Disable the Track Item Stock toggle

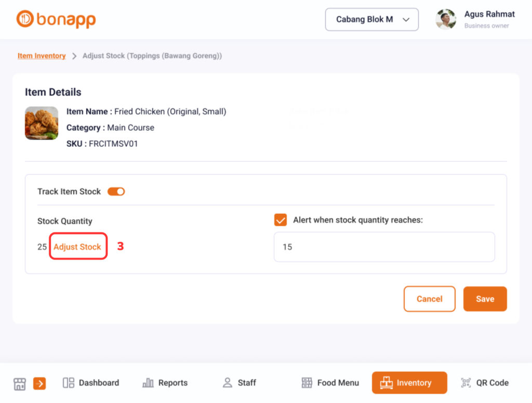pos(116,191)
